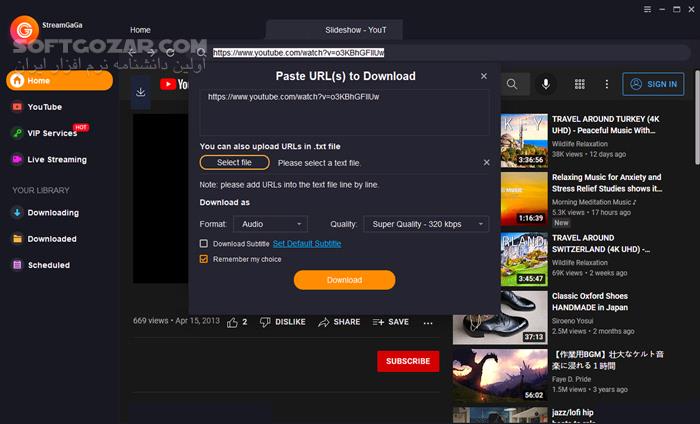Open Set Default Subtitle link
Screen dimensions: 700x424
coord(307,244)
